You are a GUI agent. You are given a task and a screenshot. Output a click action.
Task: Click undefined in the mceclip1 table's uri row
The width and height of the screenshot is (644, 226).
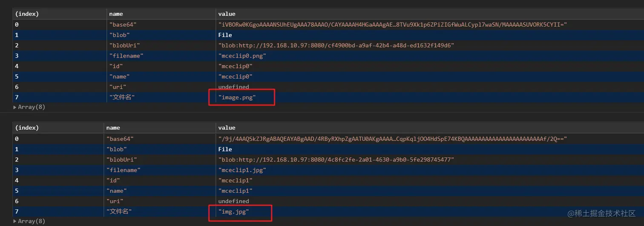coord(234,201)
